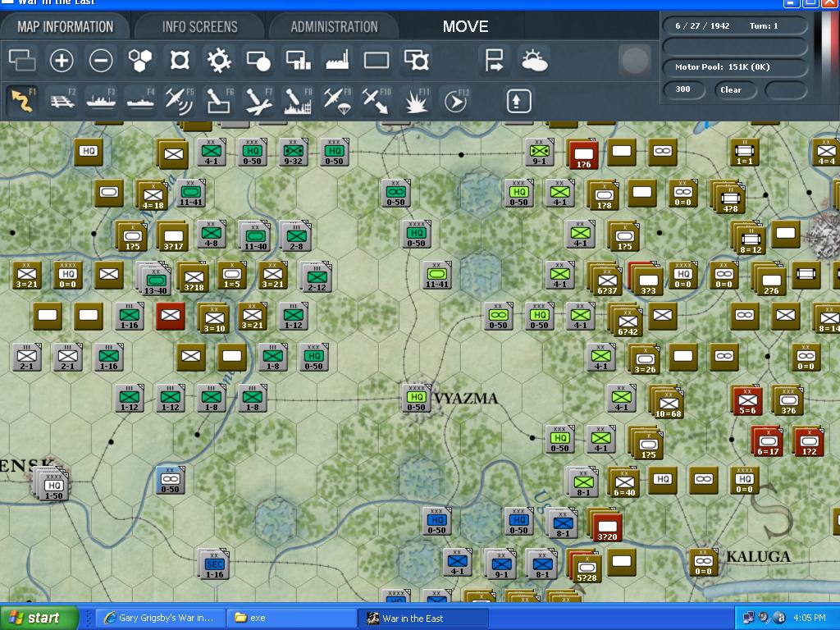Select the unit stack labeled 10=68

click(666, 402)
